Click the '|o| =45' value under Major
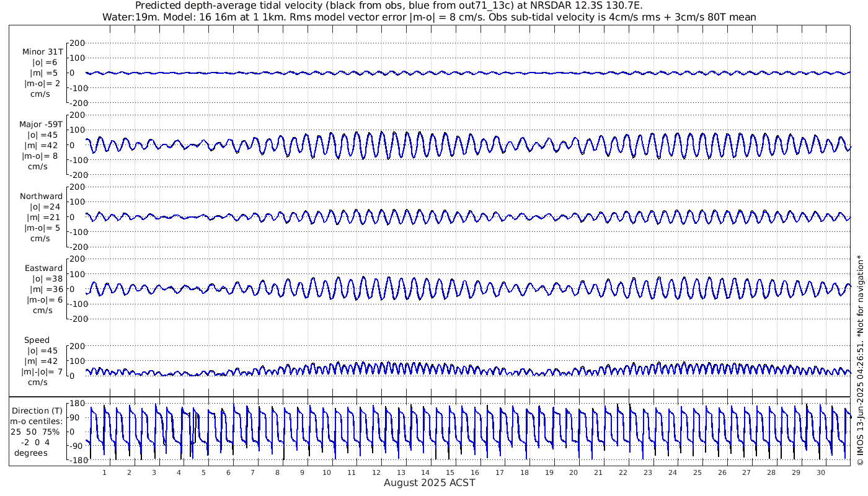868x496 pixels. click(x=42, y=135)
